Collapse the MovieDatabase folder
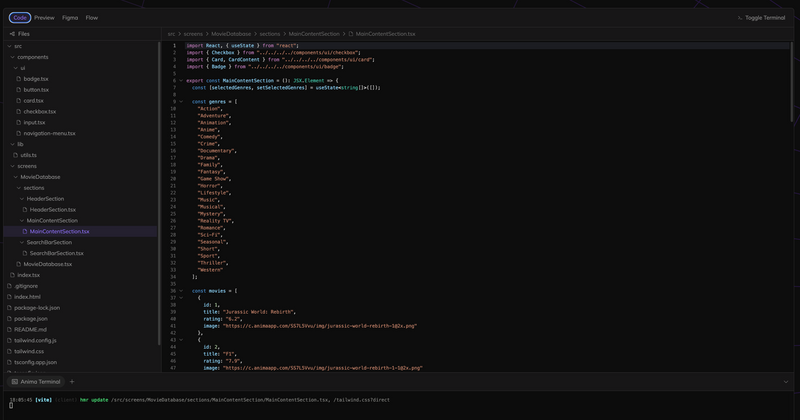The height and width of the screenshot is (420, 800). pyautogui.click(x=16, y=177)
